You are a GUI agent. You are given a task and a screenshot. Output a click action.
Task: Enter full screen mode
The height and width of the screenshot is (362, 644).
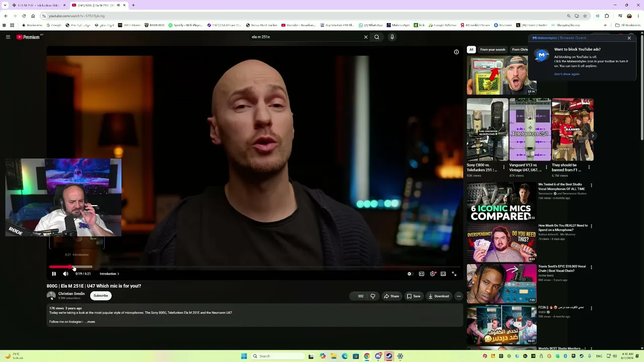[454, 274]
